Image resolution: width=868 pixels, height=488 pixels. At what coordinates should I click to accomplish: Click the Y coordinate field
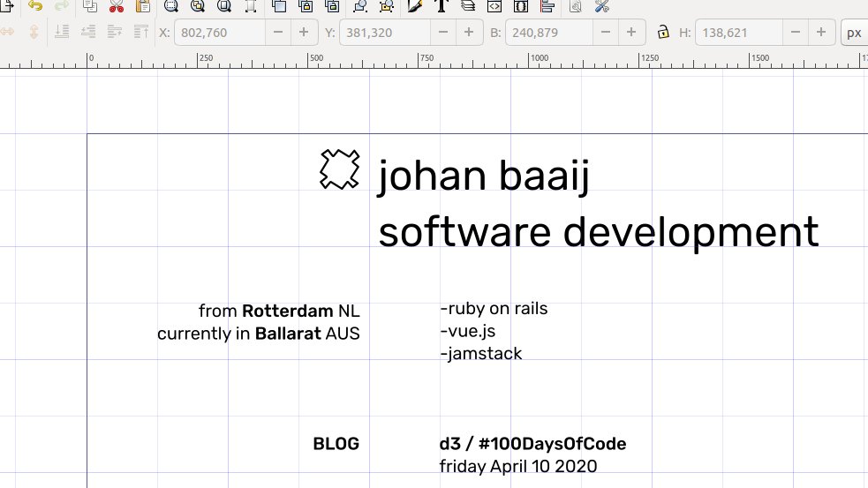pyautogui.click(x=385, y=33)
